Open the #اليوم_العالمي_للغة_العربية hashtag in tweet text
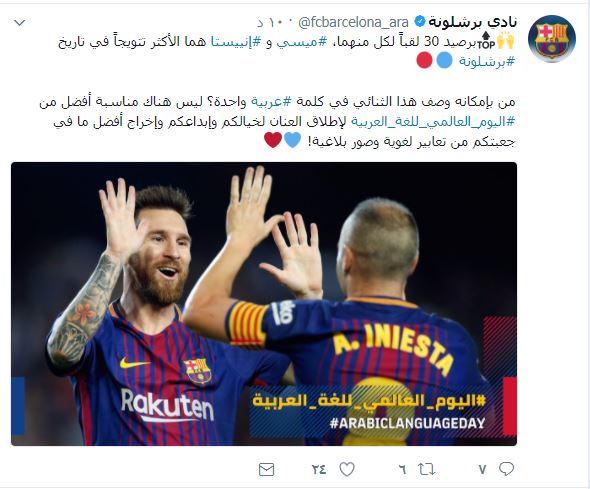 click(433, 121)
